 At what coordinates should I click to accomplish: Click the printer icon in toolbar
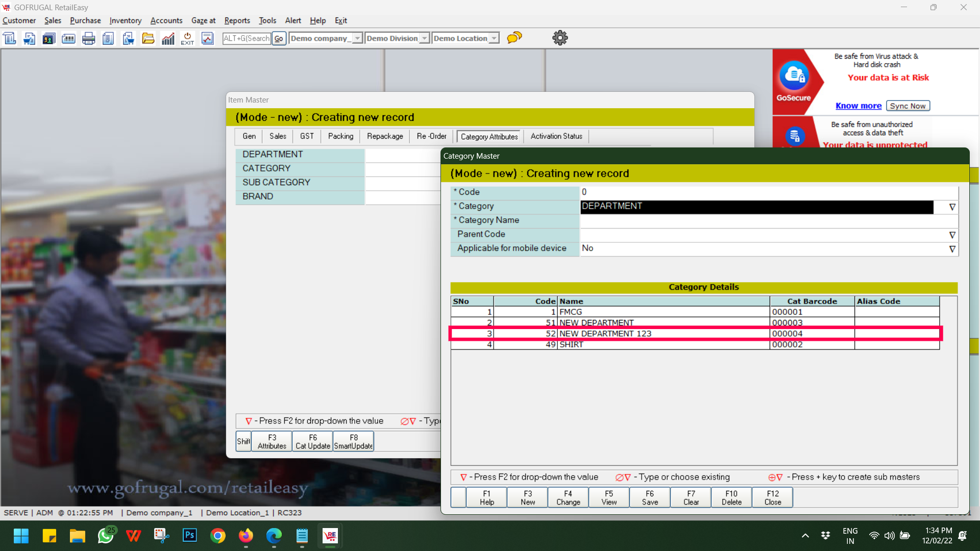click(x=88, y=38)
